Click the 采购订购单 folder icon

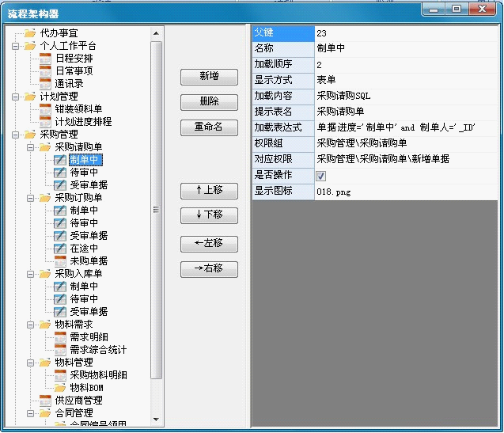pos(45,198)
